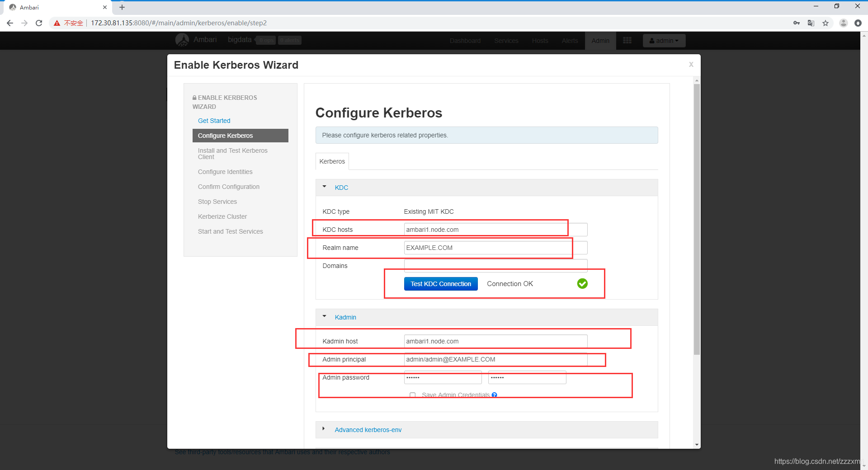Click the Kerberize Cluster step
Screen dimensions: 868x470
coord(222,216)
